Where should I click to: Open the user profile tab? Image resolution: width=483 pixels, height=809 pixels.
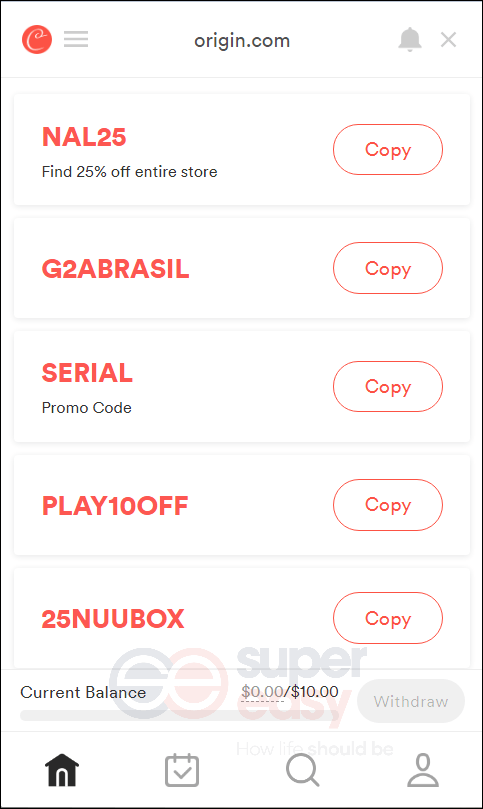tap(423, 770)
